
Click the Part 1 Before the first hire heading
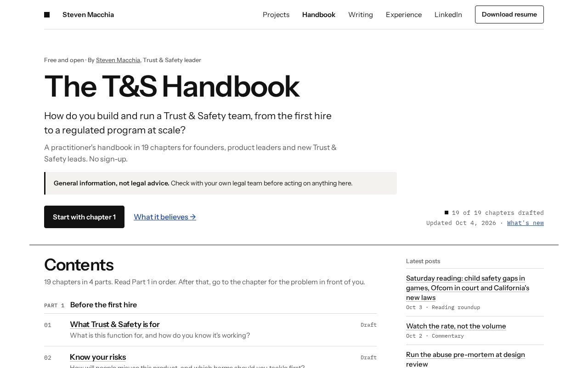pos(90,305)
